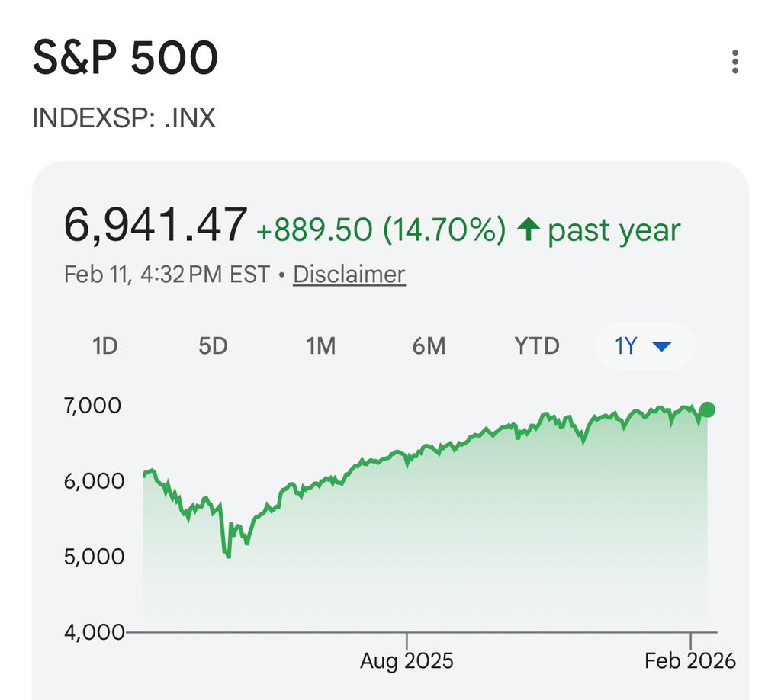Click the Aug 2025 axis marker
This screenshot has height=700, width=781.
pos(407,661)
